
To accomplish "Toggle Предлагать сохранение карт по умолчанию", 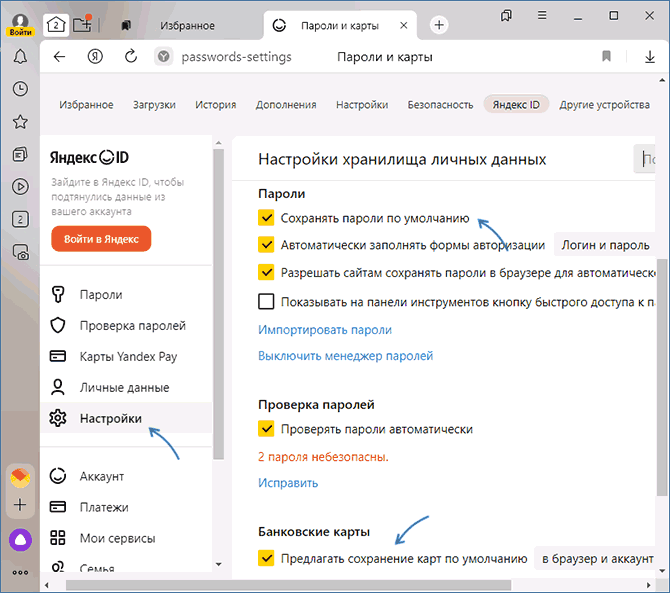I will click(x=266, y=558).
